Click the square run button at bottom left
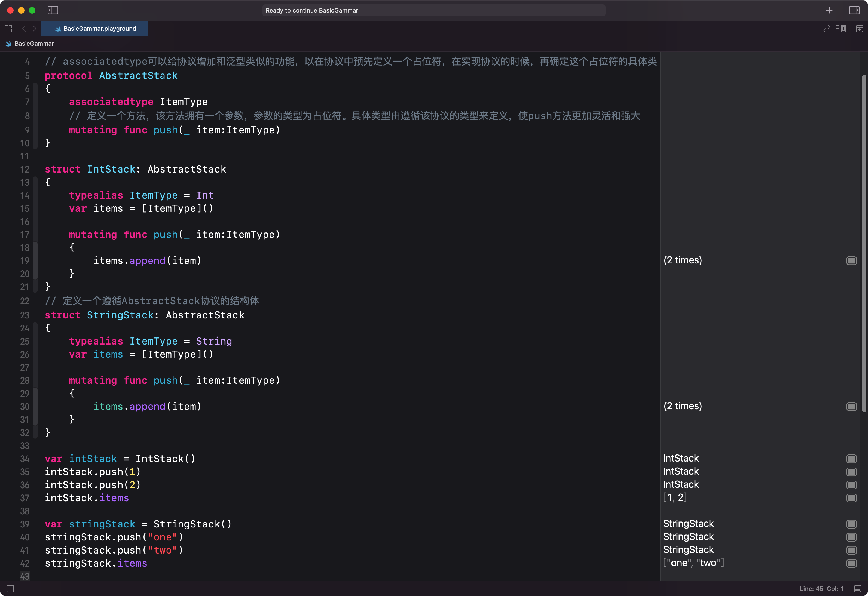This screenshot has width=868, height=596. tap(10, 589)
